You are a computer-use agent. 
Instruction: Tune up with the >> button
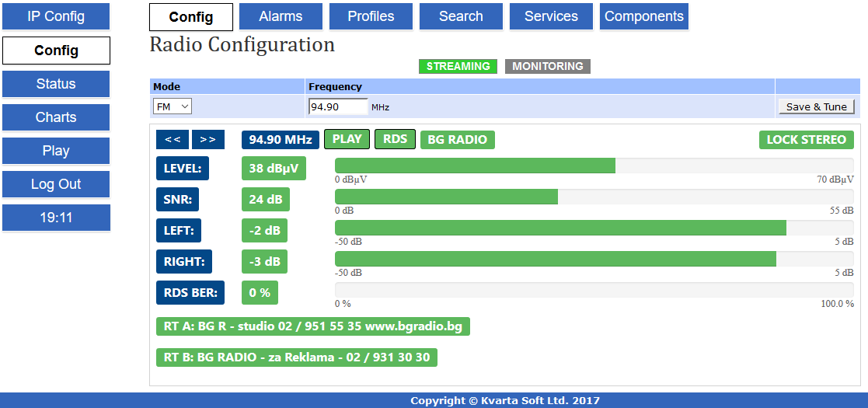coord(207,140)
